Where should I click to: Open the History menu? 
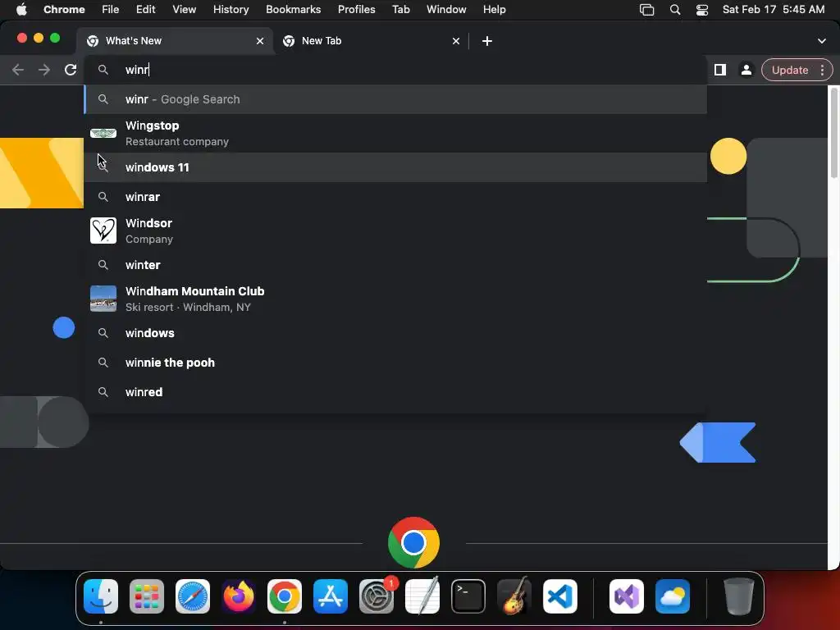coord(231,10)
